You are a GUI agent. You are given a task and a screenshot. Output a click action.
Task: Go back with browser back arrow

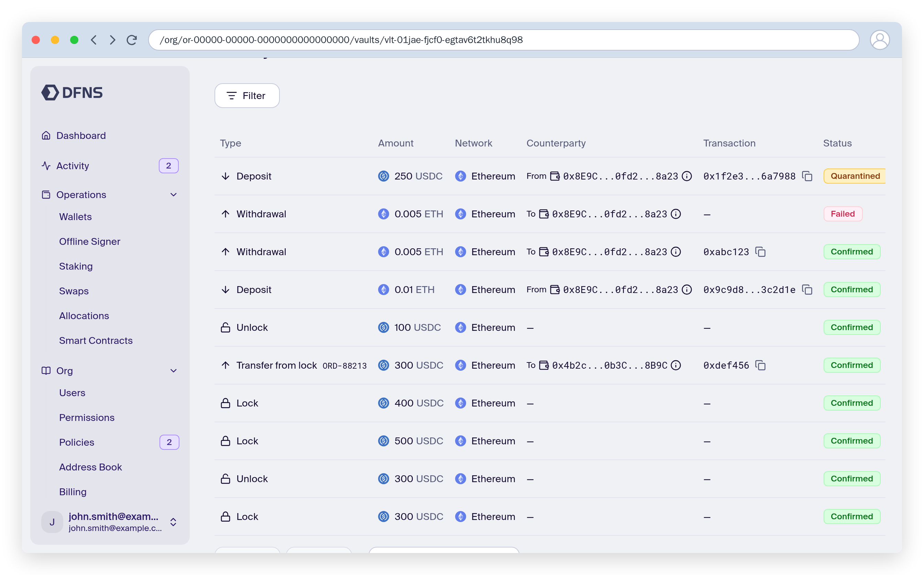[x=94, y=40]
